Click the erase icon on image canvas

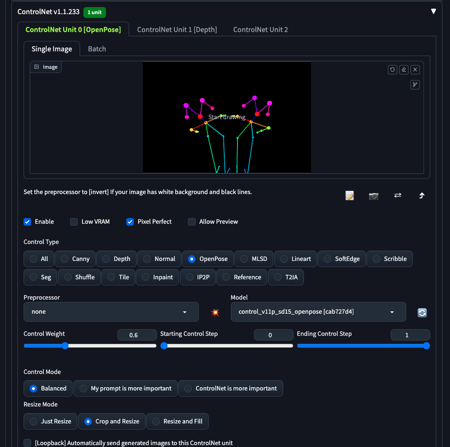tap(404, 70)
